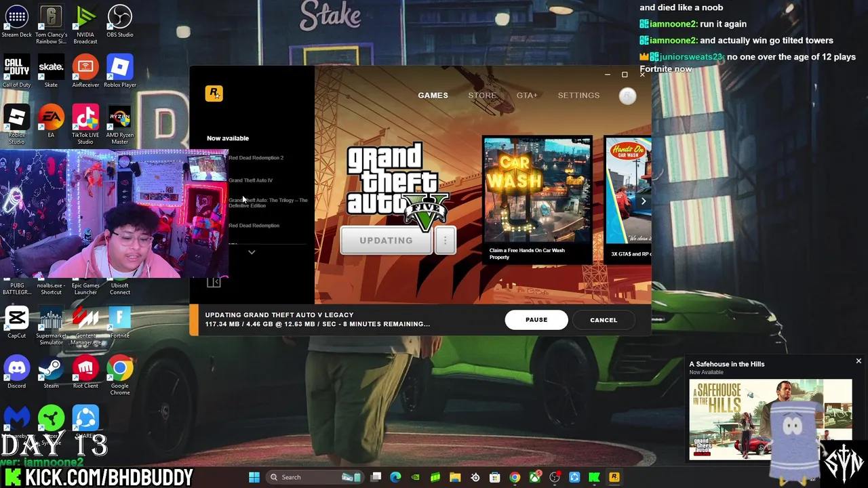The height and width of the screenshot is (488, 868).
Task: Open Rockstar launcher from the taskbar
Action: (614, 477)
